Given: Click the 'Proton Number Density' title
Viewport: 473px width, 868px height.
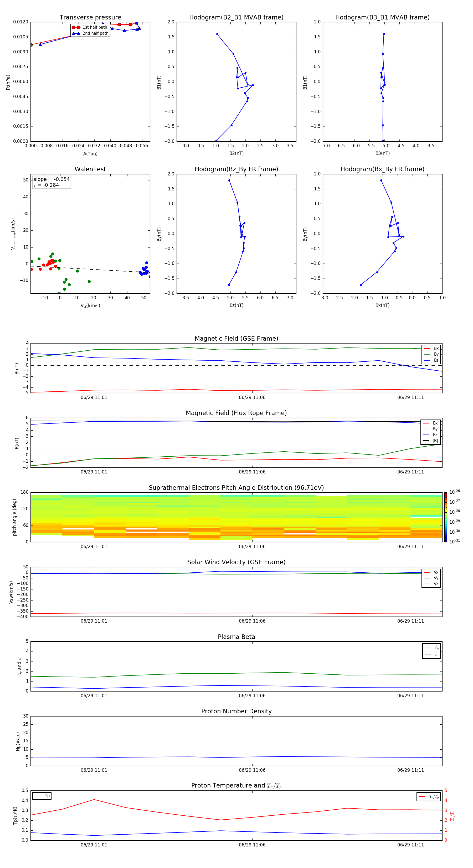Looking at the screenshot, I should (x=236, y=711).
